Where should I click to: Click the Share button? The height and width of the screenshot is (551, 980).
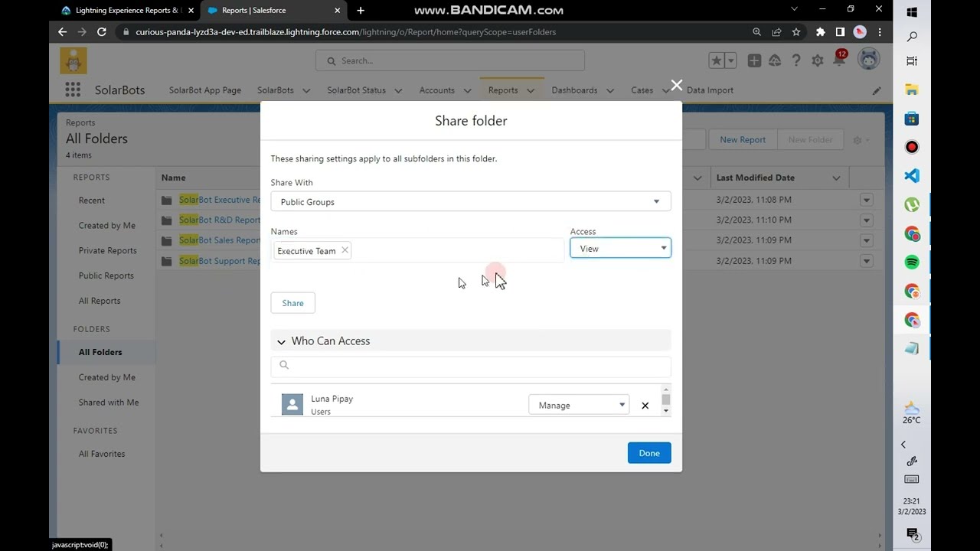292,303
